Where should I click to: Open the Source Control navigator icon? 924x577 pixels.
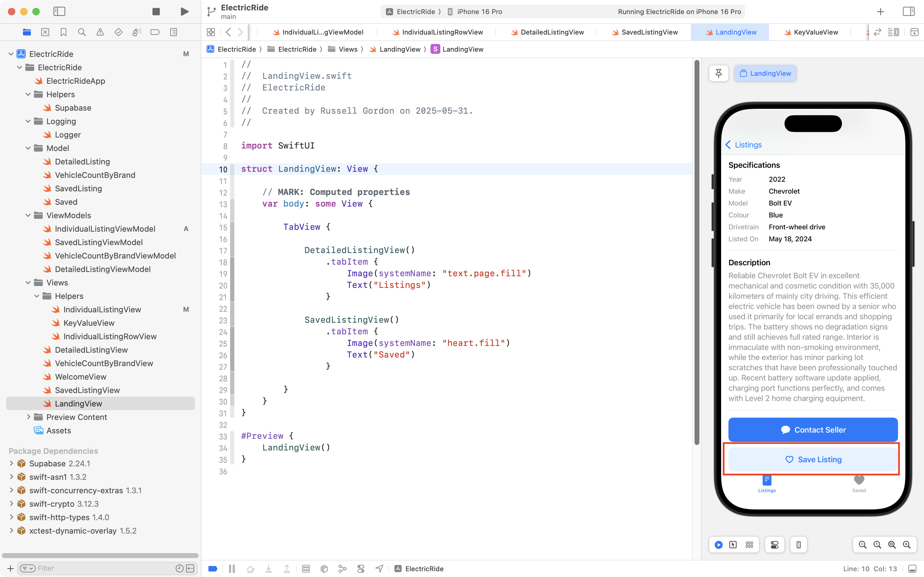[x=45, y=32]
